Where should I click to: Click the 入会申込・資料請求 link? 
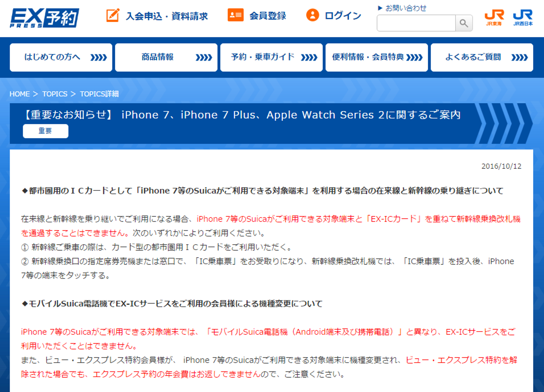[x=167, y=16]
